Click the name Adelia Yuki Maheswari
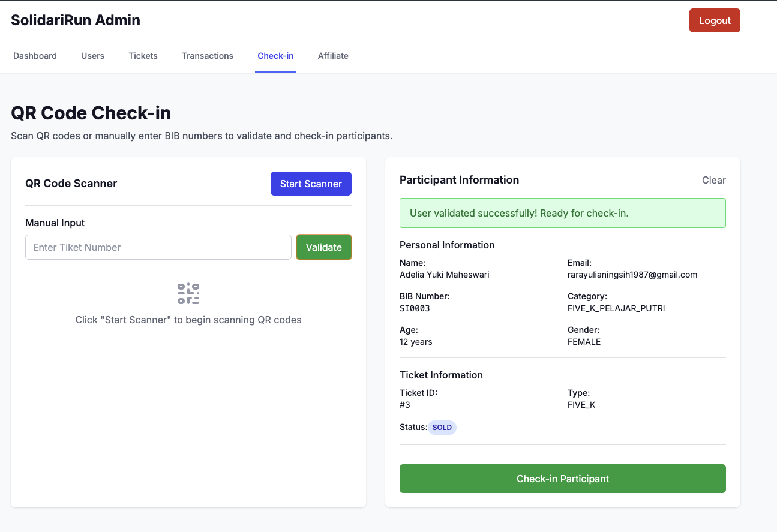The width and height of the screenshot is (777, 532). coord(444,275)
